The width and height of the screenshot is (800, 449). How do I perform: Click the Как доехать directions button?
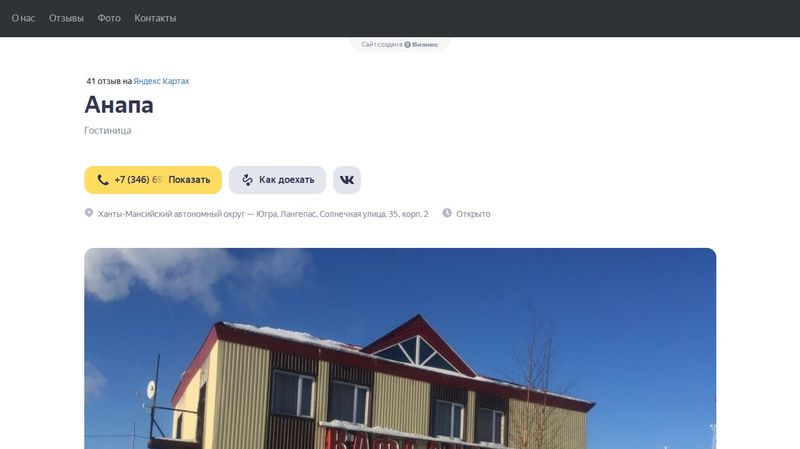point(277,180)
